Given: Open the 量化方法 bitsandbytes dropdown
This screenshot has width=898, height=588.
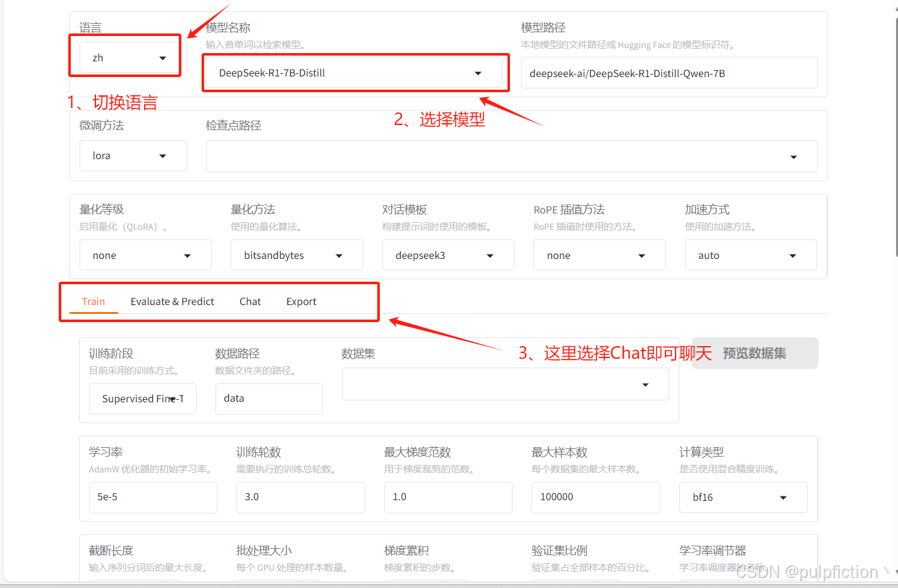Looking at the screenshot, I should point(296,255).
